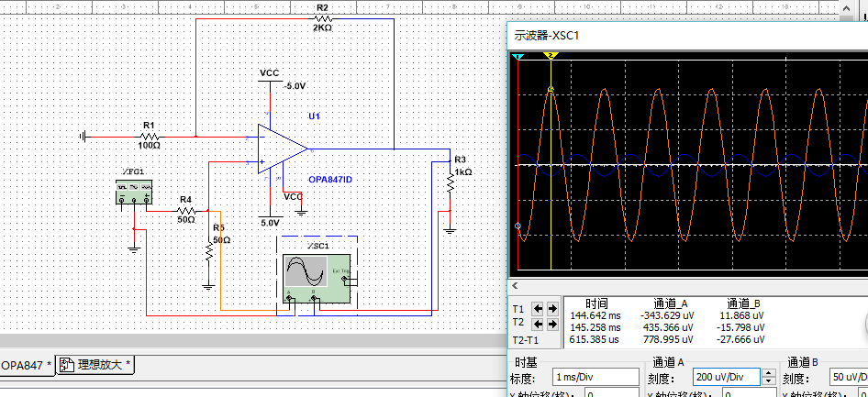868x397 pixels.
Task: Select ground symbol below R3
Action: pos(451,229)
